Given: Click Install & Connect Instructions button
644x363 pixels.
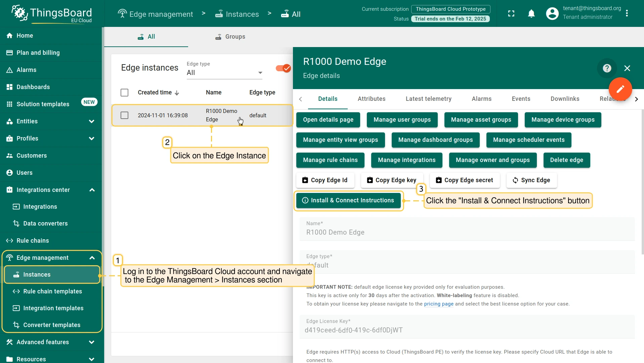Looking at the screenshot, I should [x=348, y=200].
